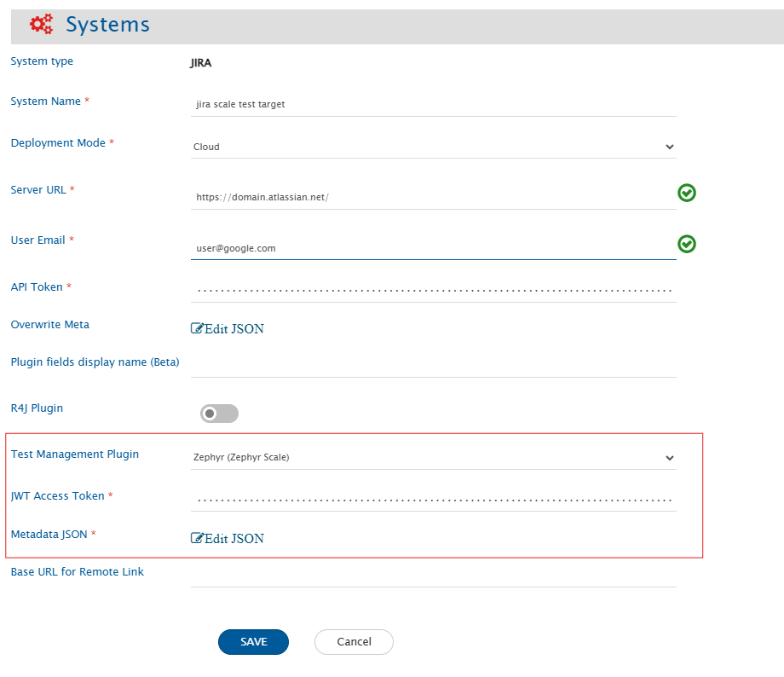The image size is (784, 677).
Task: Toggle the R4J Plugin switch
Action: 219,414
